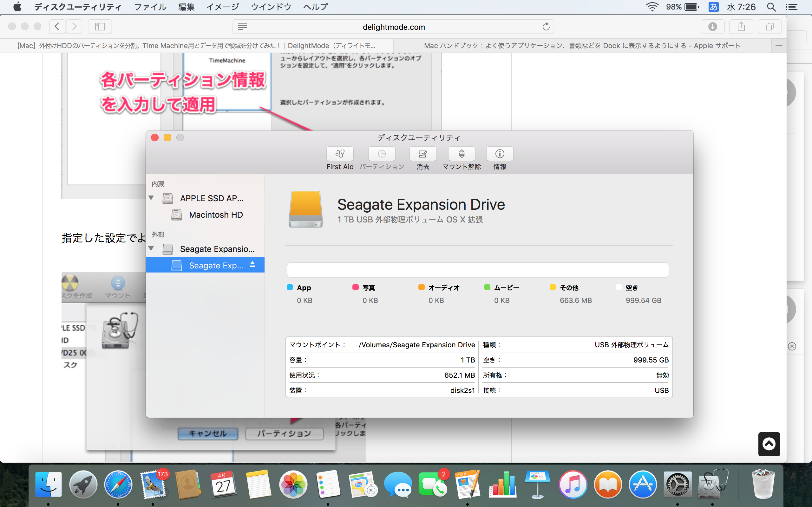Toggle Safari's sidebar button
Screen dimensions: 812x507
(100, 27)
